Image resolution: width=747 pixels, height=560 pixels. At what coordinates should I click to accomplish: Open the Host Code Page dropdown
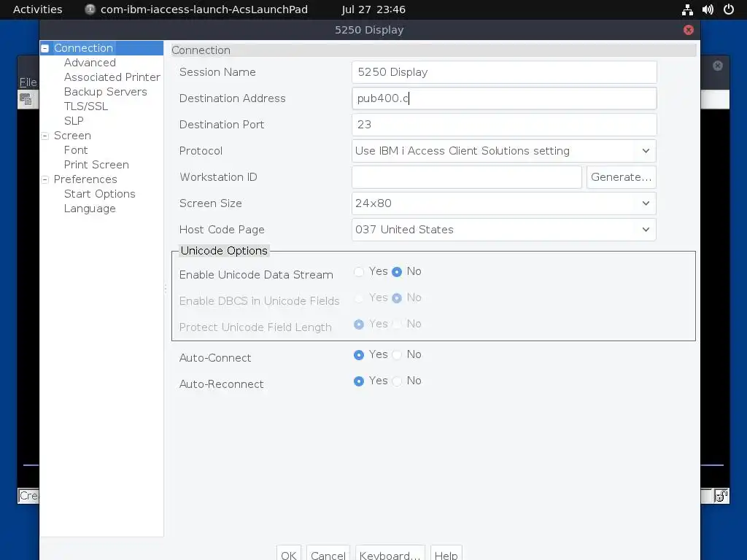[x=504, y=230]
